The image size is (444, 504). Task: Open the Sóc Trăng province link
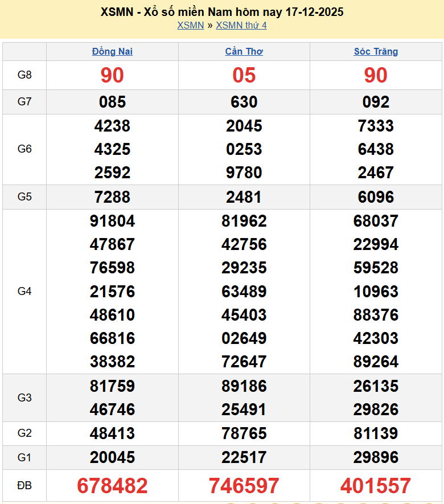click(x=376, y=51)
